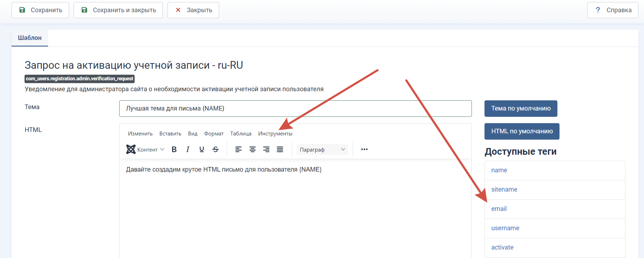Click the com_users.registration.admin.verification_request badge
644x258 pixels.
click(x=80, y=79)
